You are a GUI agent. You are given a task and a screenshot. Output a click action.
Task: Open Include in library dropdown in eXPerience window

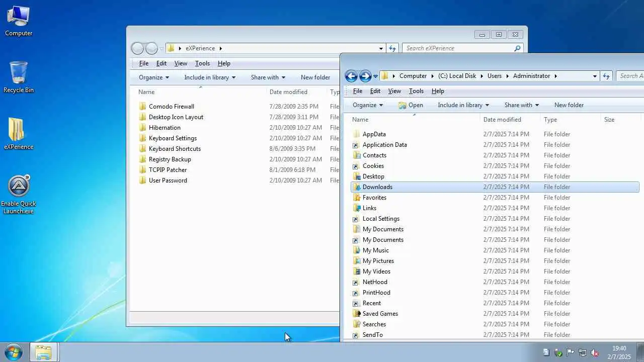[210, 77]
